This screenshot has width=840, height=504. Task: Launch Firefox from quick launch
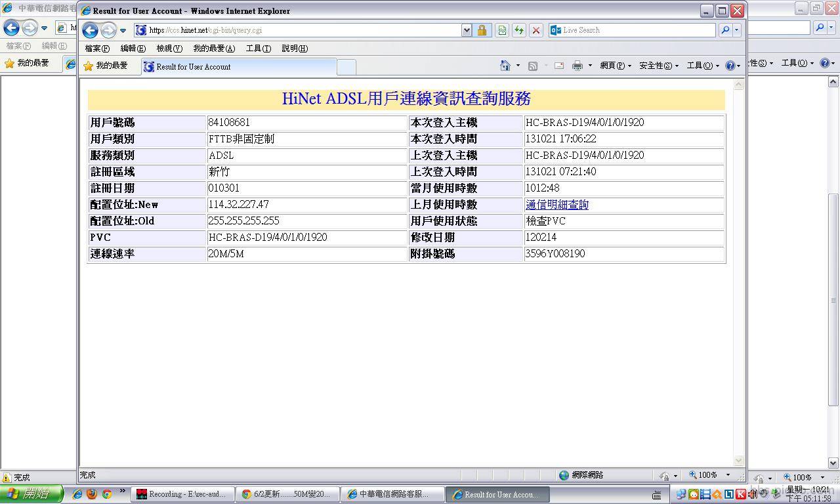pyautogui.click(x=92, y=494)
